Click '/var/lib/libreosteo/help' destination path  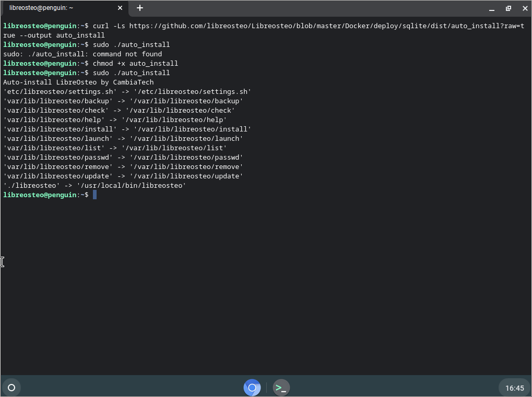pos(174,119)
